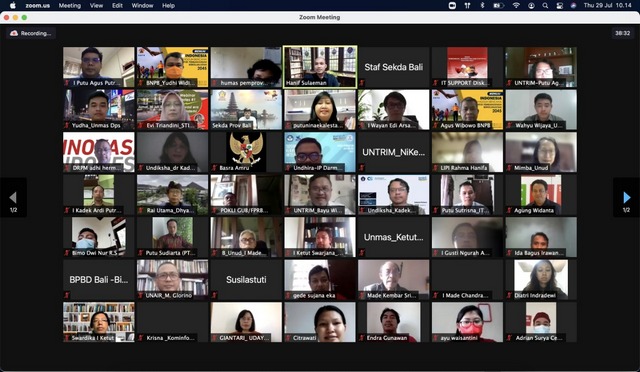Open the Window menu

click(142, 5)
